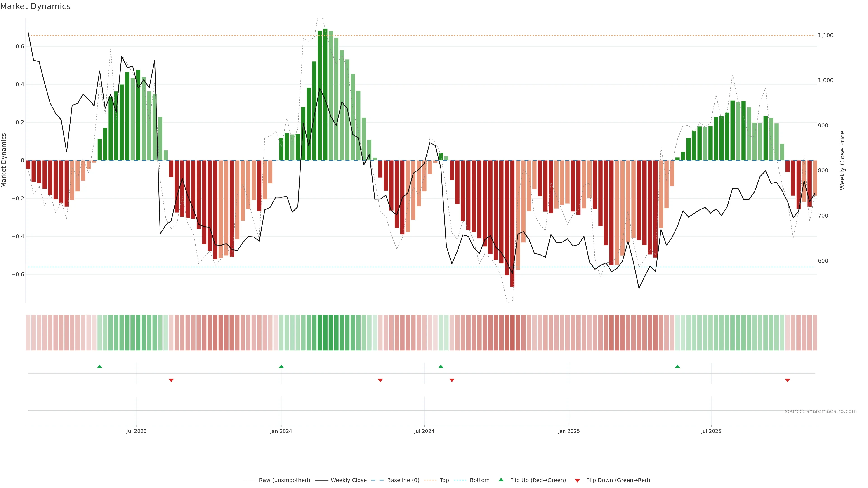Click the flip-up triangle marker before Jul 2025
Viewport: 868px width, 488px height.
pyautogui.click(x=677, y=366)
